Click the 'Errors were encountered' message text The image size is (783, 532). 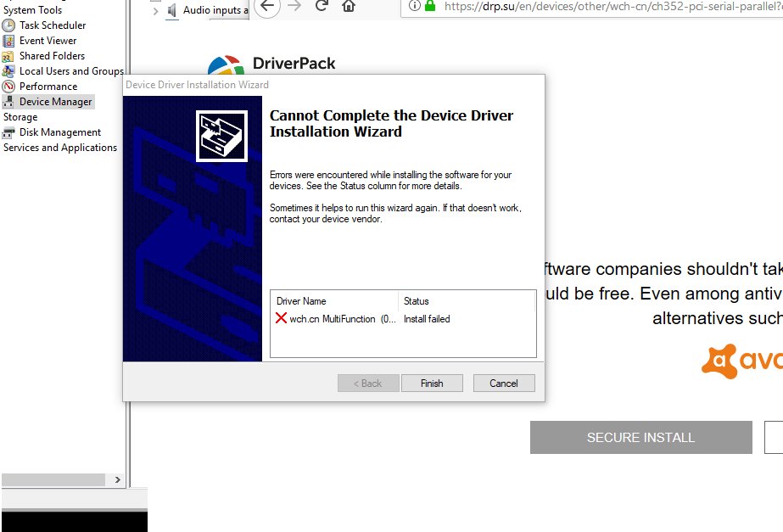tap(390, 181)
